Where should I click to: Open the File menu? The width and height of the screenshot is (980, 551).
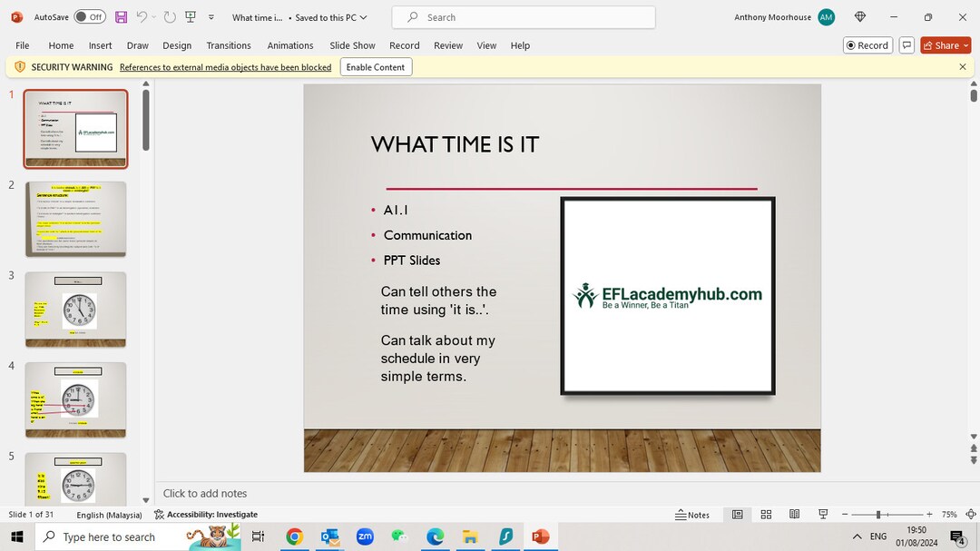(x=21, y=45)
